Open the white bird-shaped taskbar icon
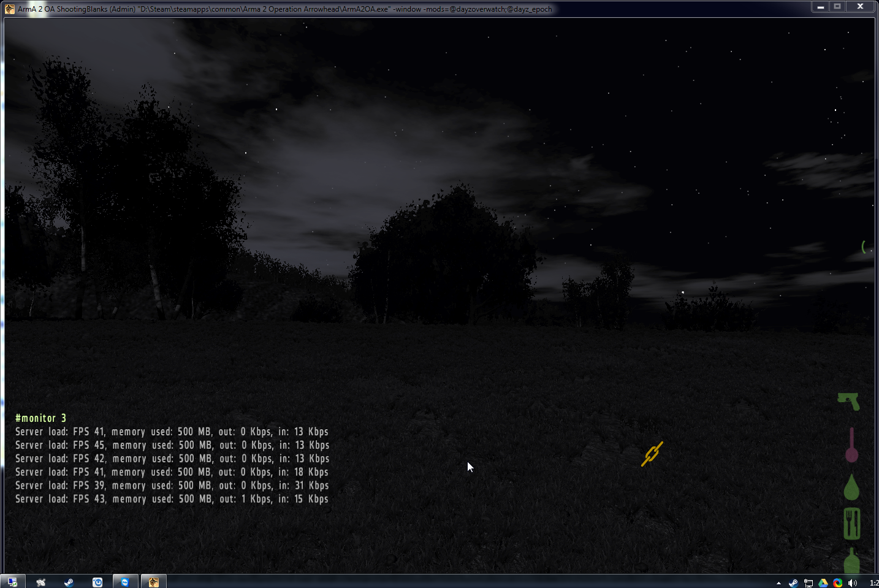 click(x=41, y=582)
